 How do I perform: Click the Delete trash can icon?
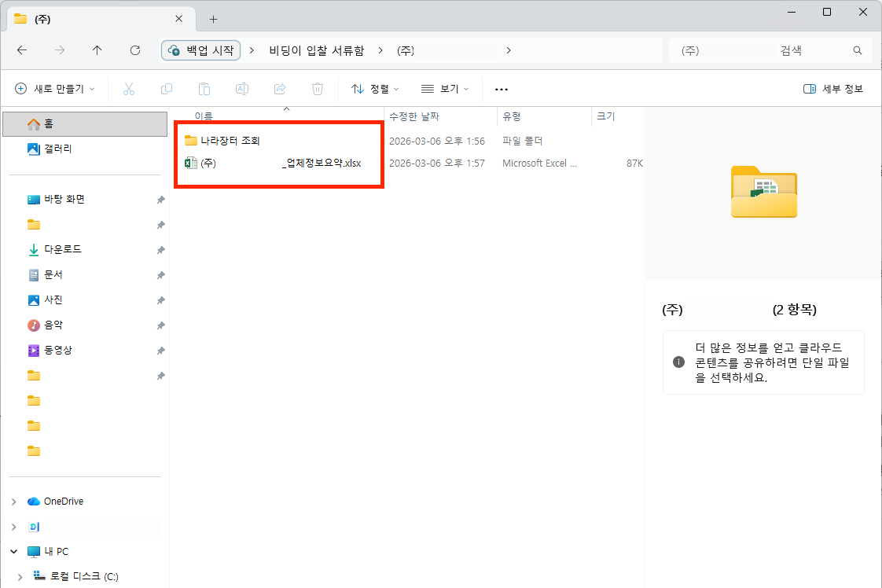point(318,89)
